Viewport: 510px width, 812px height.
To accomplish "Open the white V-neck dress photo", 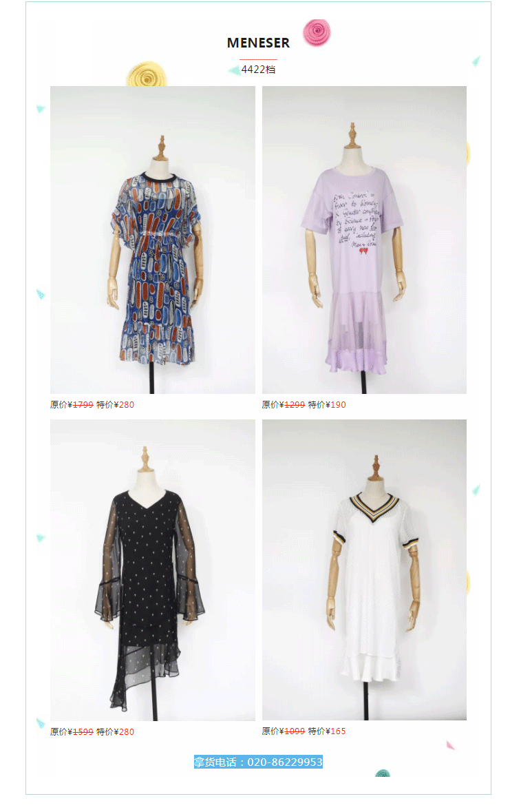I will 364,570.
